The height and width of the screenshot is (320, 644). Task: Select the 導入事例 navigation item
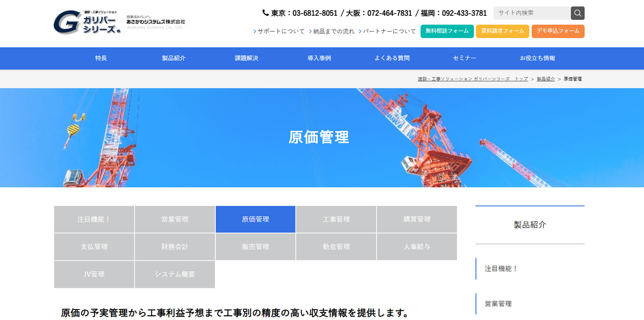click(319, 58)
